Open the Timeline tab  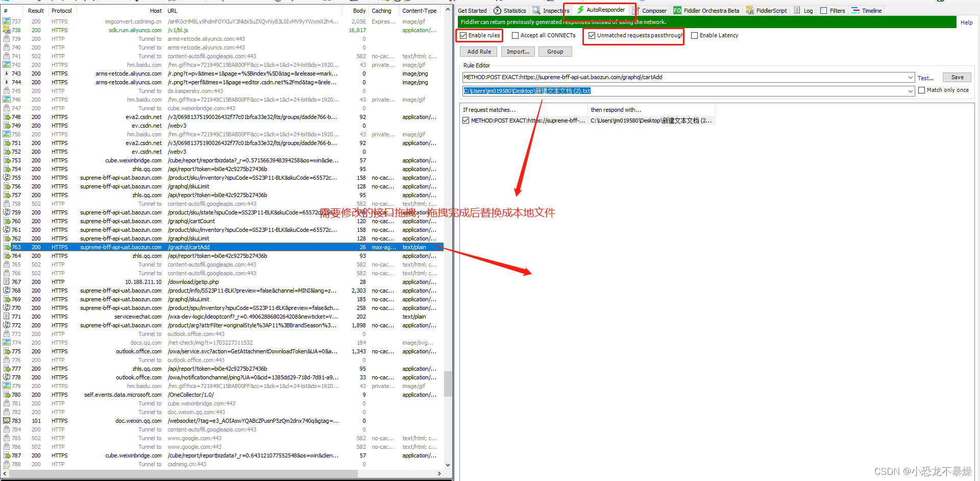click(x=867, y=11)
